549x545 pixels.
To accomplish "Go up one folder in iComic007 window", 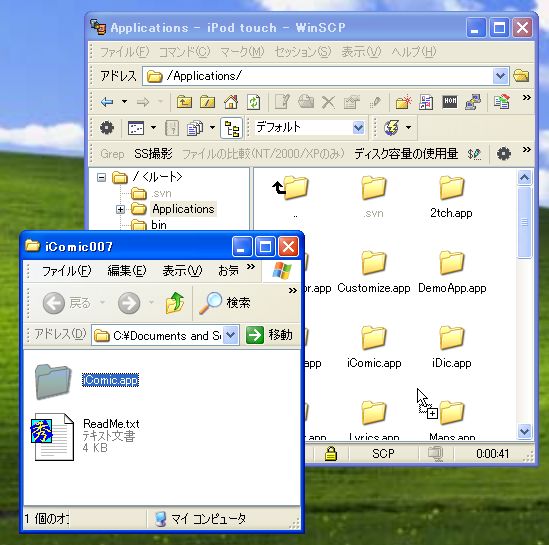I will (x=175, y=302).
